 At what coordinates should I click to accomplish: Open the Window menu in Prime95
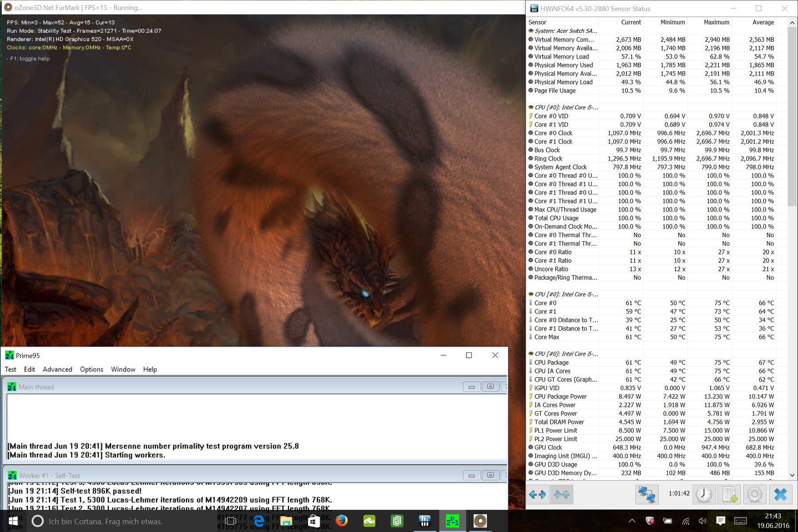(123, 369)
